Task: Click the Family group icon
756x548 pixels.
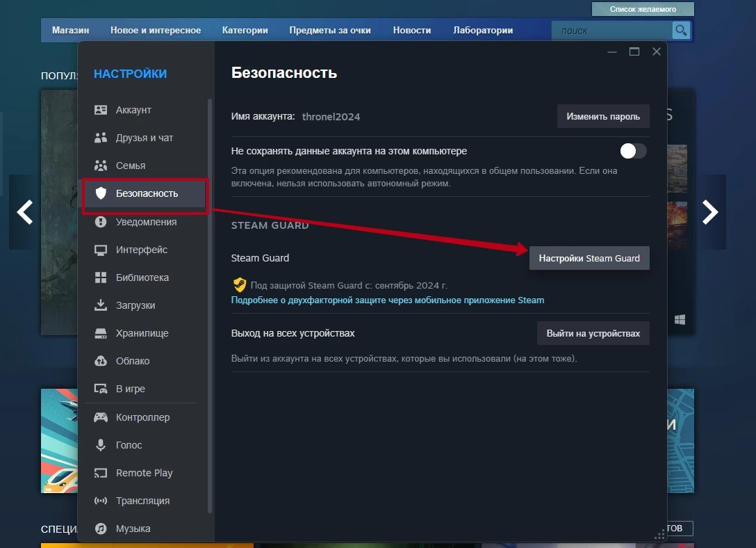Action: tap(100, 166)
